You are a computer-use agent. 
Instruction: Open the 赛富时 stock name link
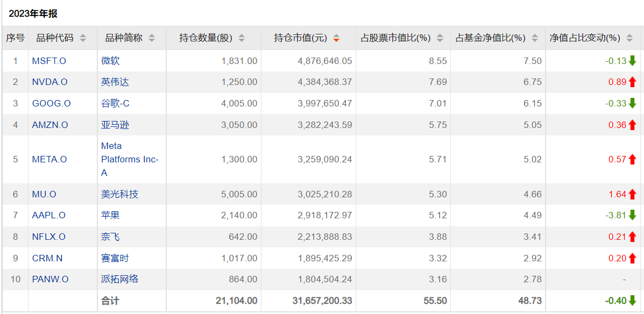[115, 258]
